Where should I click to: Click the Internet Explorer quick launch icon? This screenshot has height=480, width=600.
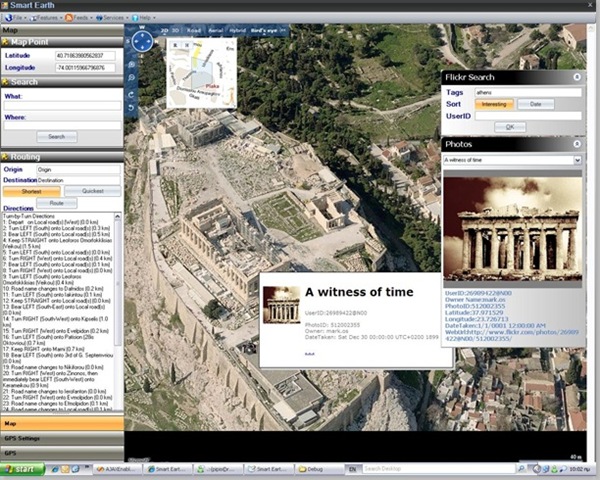(55, 469)
